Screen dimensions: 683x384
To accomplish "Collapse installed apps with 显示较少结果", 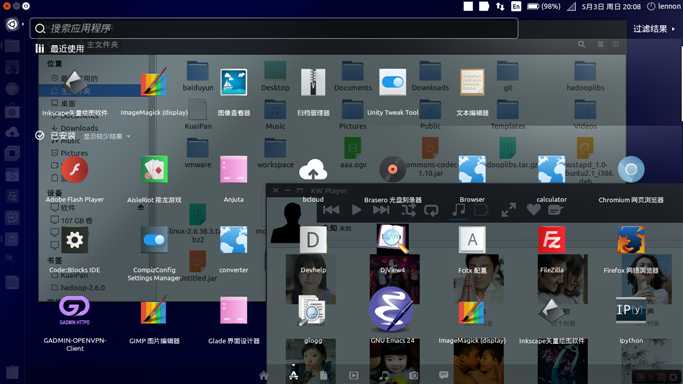I will (107, 136).
